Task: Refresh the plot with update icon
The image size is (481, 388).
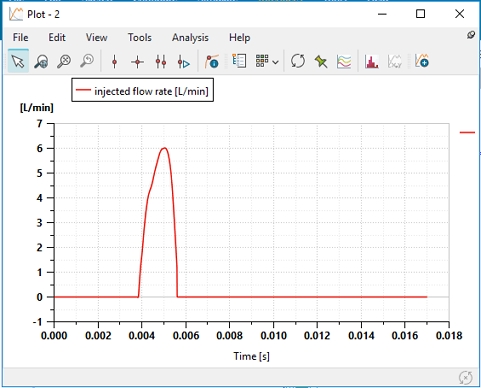Action: (x=298, y=61)
